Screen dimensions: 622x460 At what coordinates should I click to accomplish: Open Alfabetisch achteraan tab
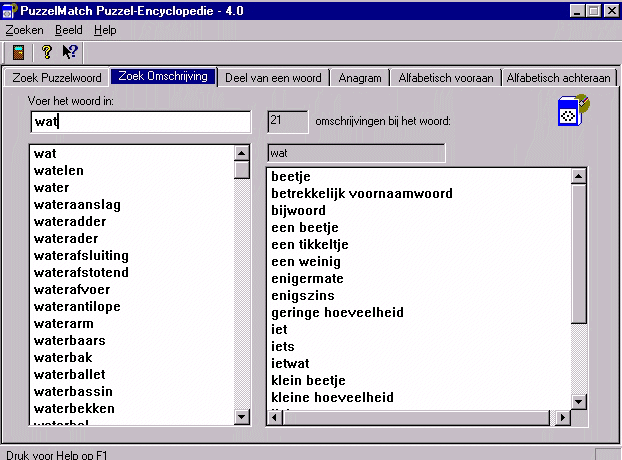(559, 78)
